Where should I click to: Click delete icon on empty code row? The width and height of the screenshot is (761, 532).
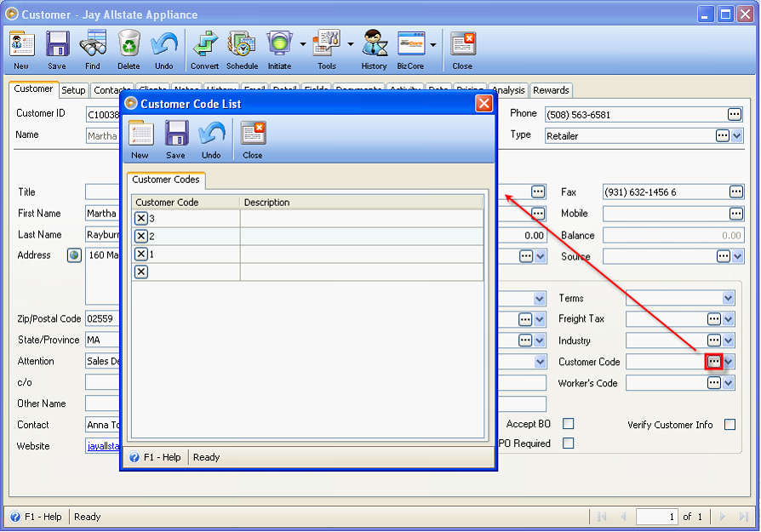(140, 272)
